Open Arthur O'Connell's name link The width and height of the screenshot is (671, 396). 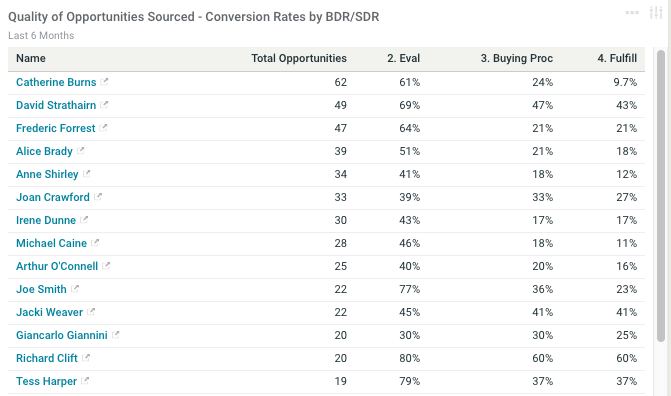point(57,266)
